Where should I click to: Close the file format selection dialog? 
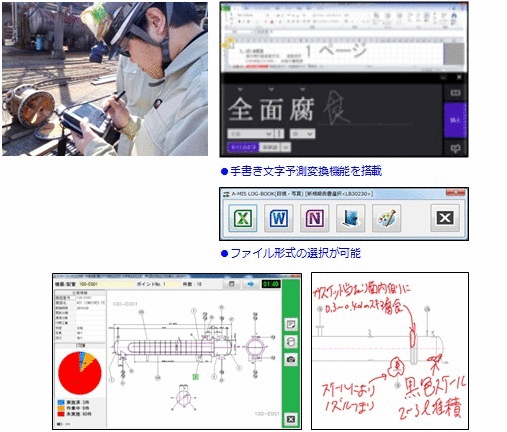pyautogui.click(x=445, y=218)
